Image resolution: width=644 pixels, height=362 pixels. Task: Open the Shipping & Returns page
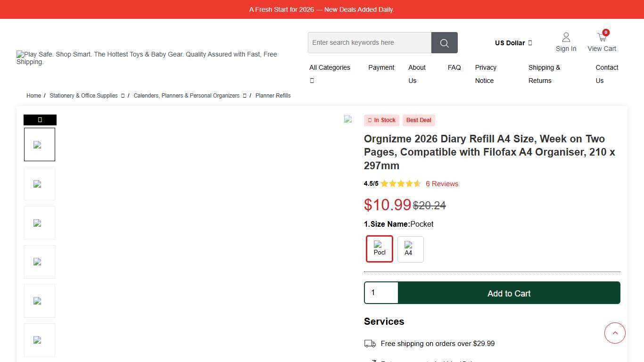545,74
